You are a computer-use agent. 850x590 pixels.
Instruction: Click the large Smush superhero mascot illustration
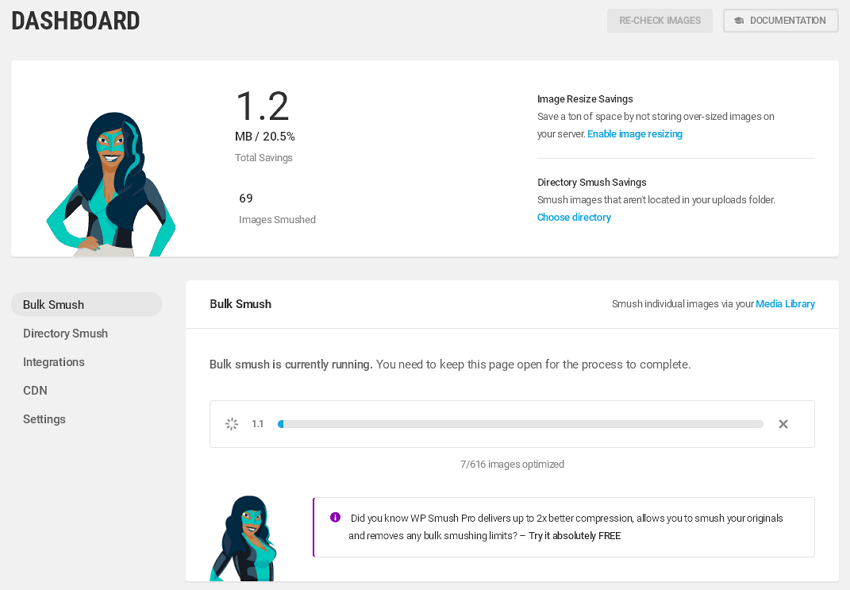click(111, 184)
